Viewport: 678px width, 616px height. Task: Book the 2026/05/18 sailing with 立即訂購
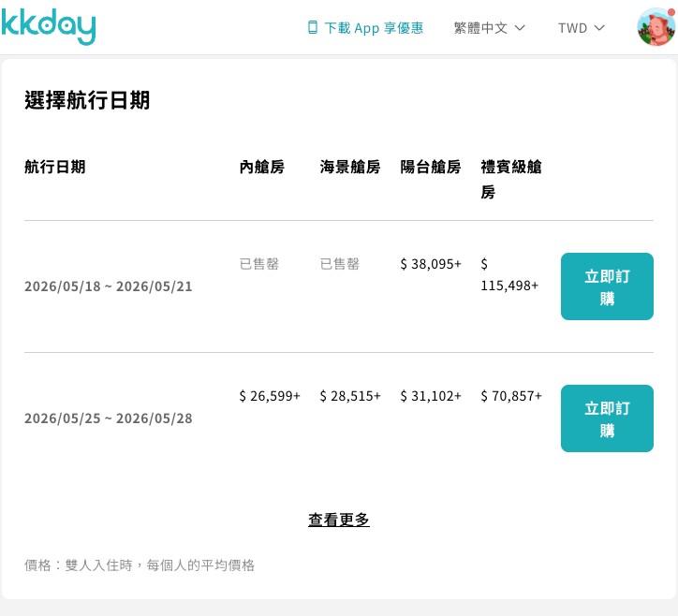[607, 286]
